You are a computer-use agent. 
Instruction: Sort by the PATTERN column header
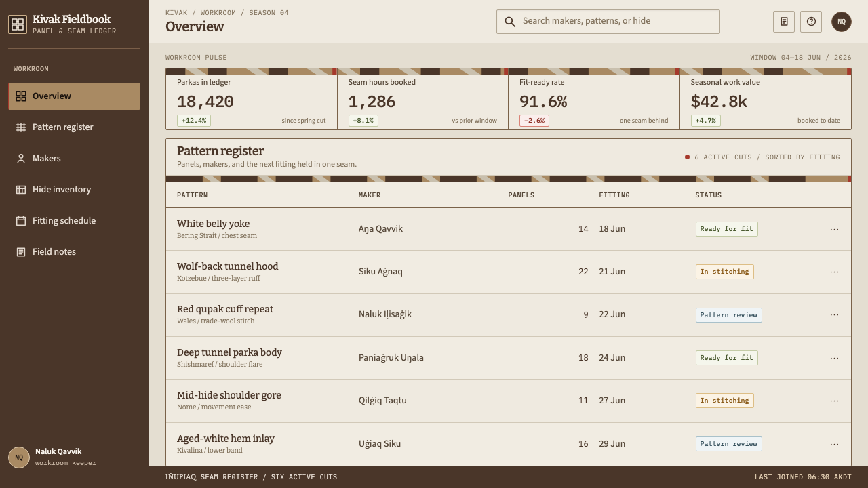pyautogui.click(x=193, y=195)
